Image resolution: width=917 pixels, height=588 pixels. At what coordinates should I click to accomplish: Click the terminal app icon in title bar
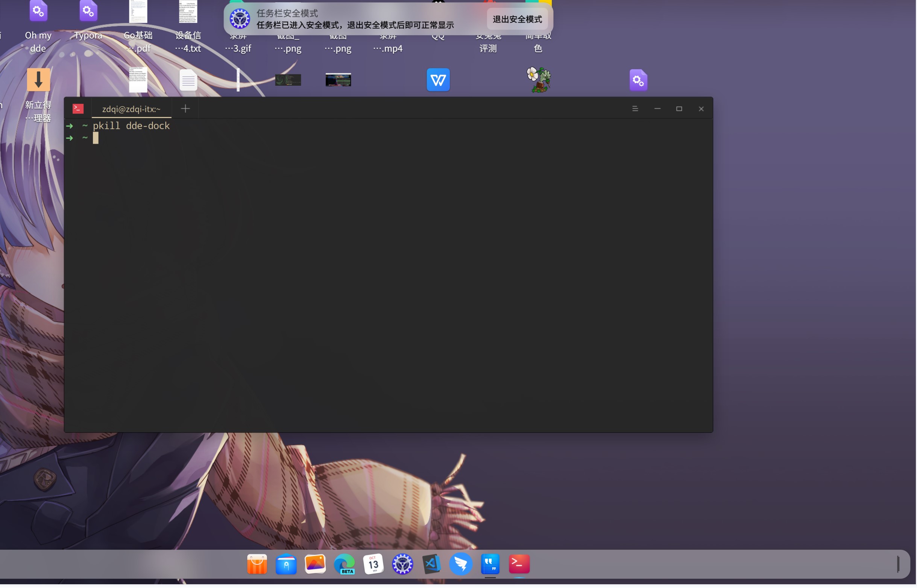pos(78,109)
